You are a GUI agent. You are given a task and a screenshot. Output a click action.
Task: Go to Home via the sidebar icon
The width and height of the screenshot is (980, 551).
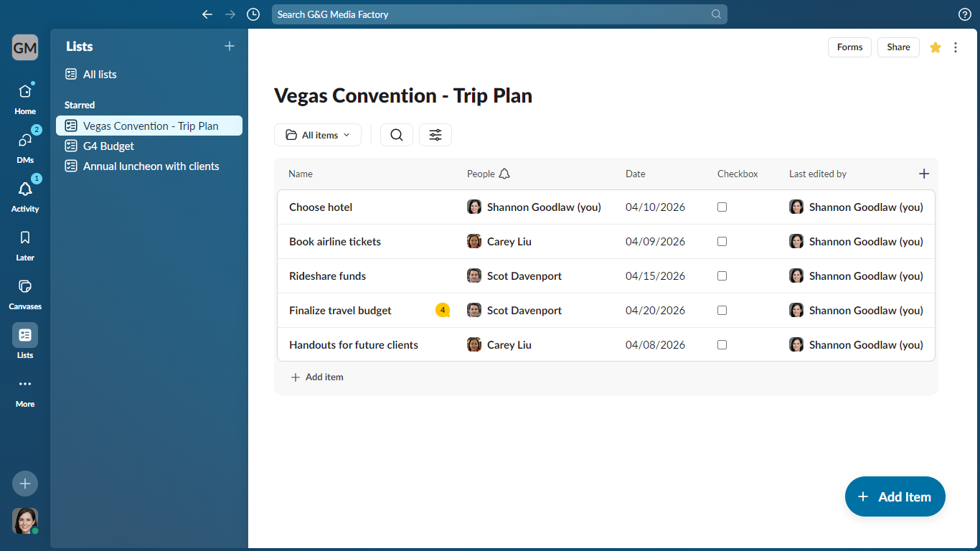(x=24, y=93)
